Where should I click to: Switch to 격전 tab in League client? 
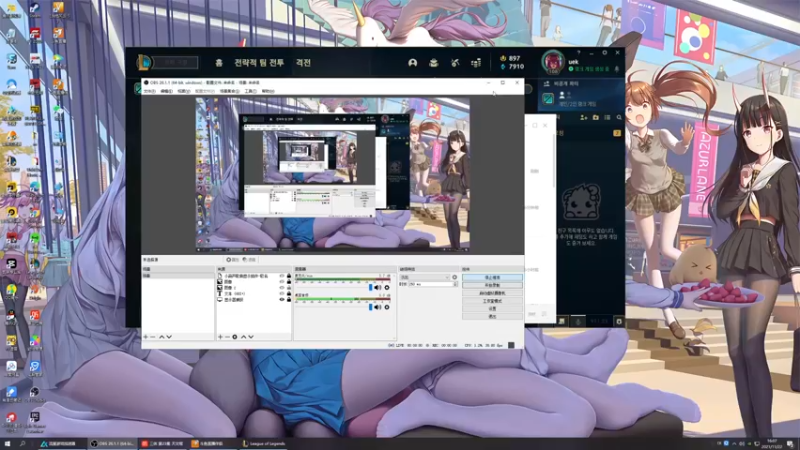point(303,63)
